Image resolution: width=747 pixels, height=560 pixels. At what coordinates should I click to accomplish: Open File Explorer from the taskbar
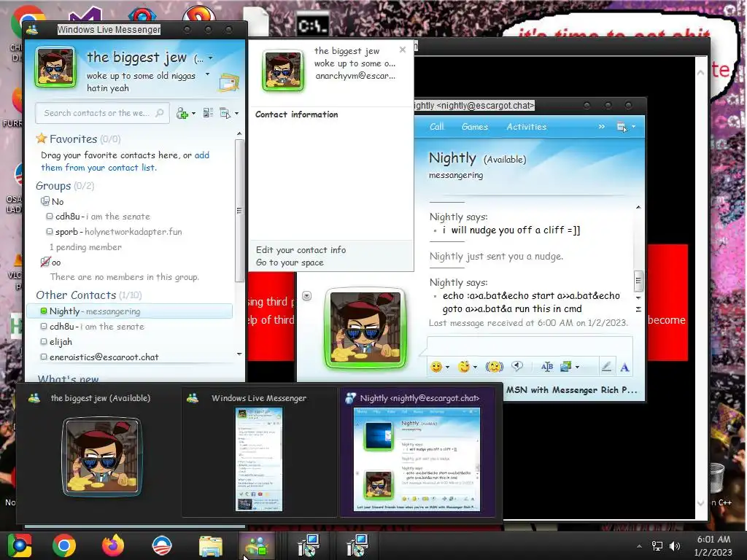coord(210,545)
